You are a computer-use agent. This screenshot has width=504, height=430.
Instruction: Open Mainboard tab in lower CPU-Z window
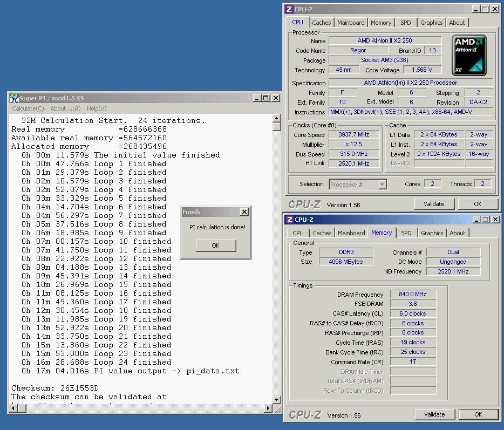[x=351, y=233]
